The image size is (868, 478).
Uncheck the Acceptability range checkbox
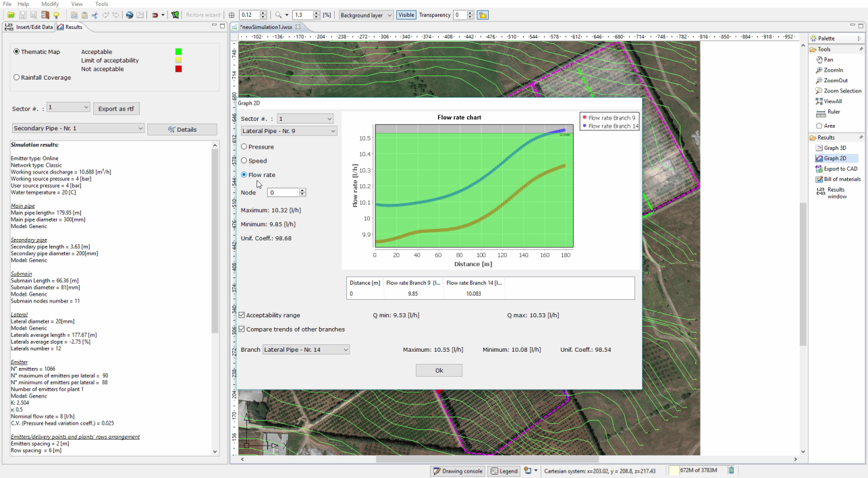242,315
